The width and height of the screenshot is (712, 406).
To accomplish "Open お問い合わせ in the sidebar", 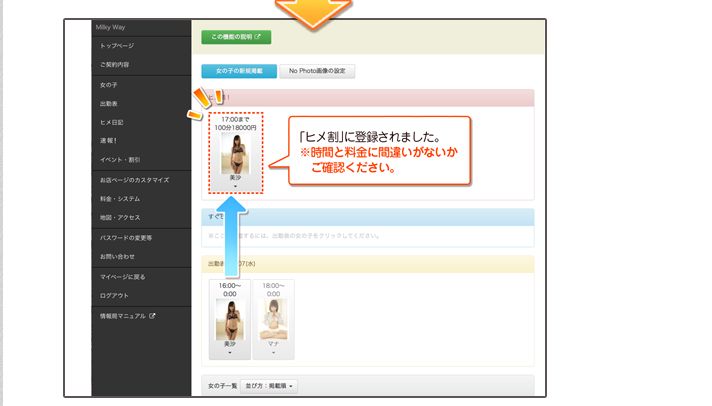I will [117, 257].
